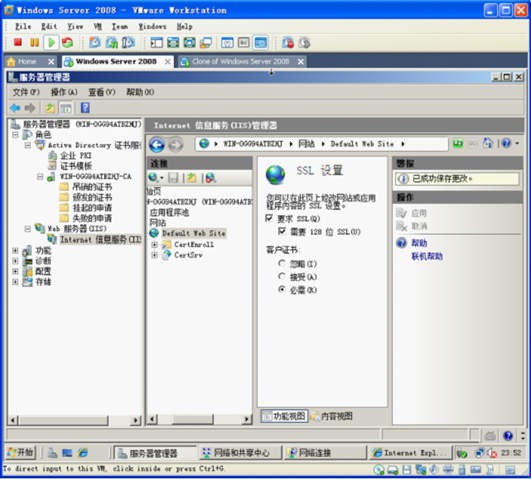531x479 pixels.
Task: Open the VMware View menu
Action: (75, 26)
